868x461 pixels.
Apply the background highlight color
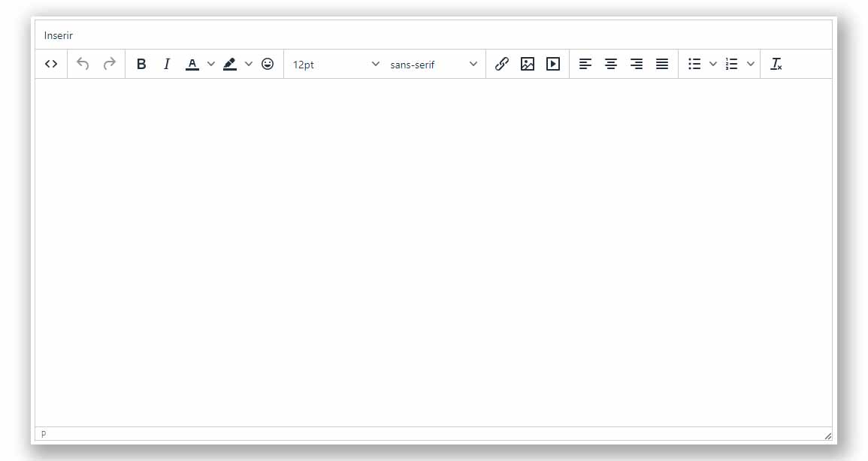pyautogui.click(x=230, y=64)
